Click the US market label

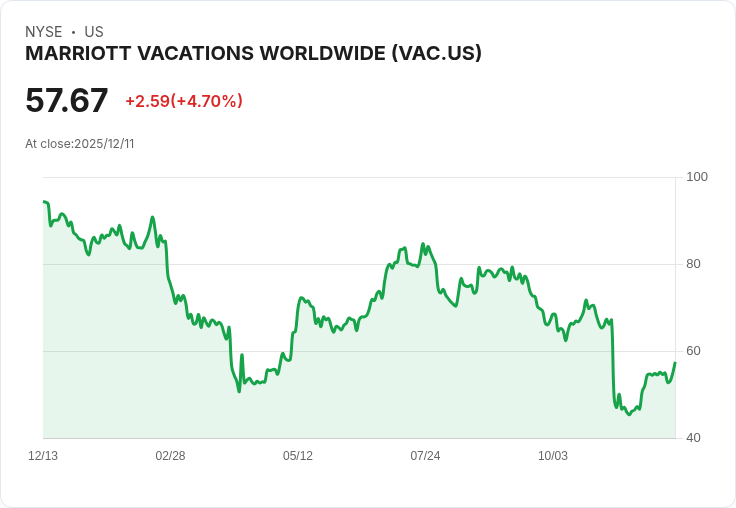94,32
